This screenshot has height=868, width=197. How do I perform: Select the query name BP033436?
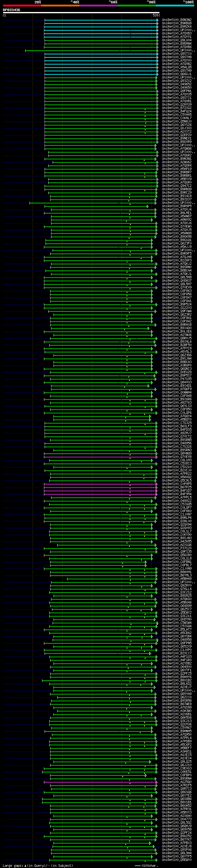point(11,10)
